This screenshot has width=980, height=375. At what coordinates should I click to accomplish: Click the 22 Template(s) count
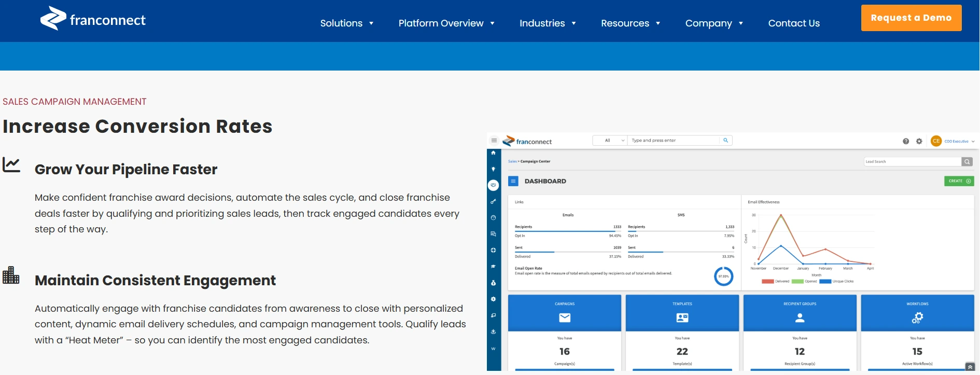pyautogui.click(x=682, y=352)
